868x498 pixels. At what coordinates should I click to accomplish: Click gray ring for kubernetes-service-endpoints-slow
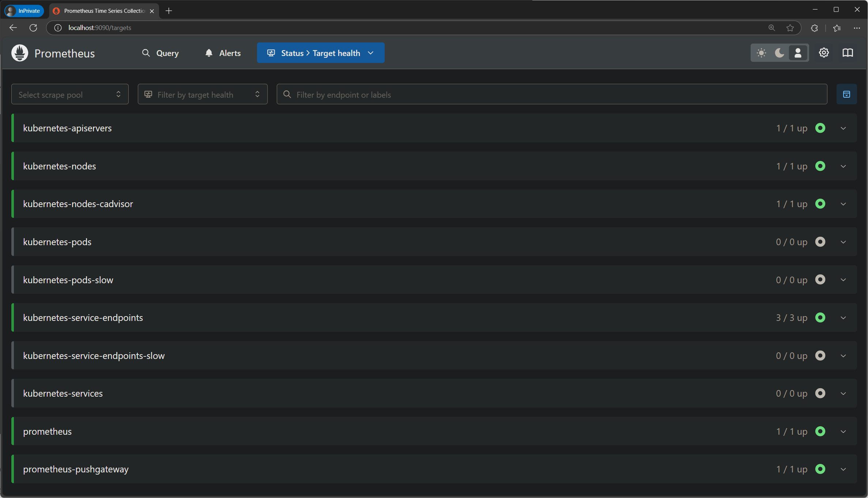pyautogui.click(x=820, y=356)
